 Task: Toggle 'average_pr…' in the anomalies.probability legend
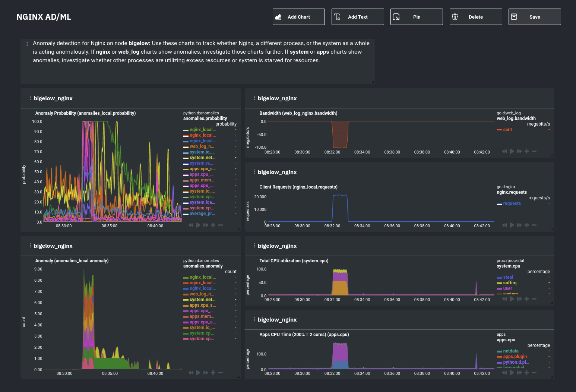[x=202, y=214]
